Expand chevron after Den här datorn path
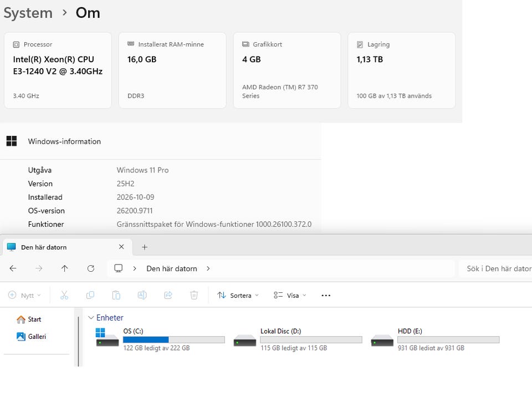 pyautogui.click(x=208, y=268)
